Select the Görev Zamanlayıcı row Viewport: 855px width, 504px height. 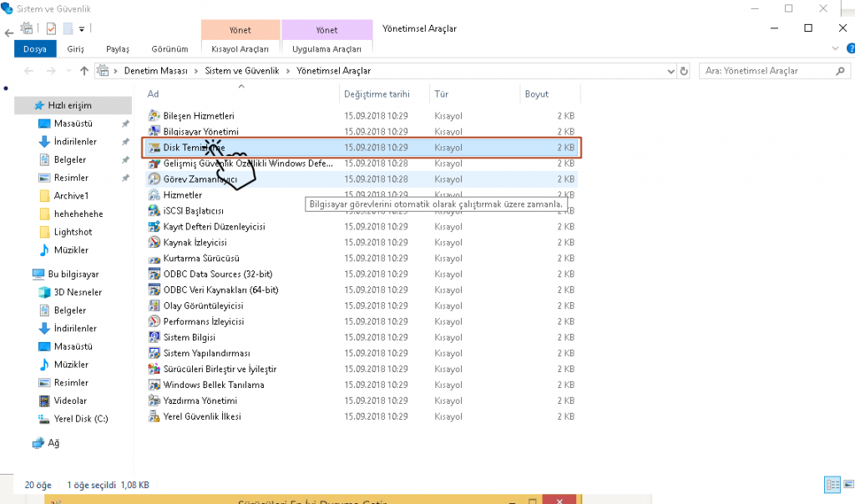tap(362, 179)
